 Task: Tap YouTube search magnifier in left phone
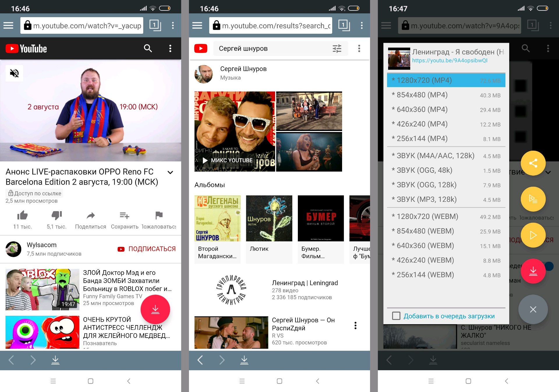point(148,48)
